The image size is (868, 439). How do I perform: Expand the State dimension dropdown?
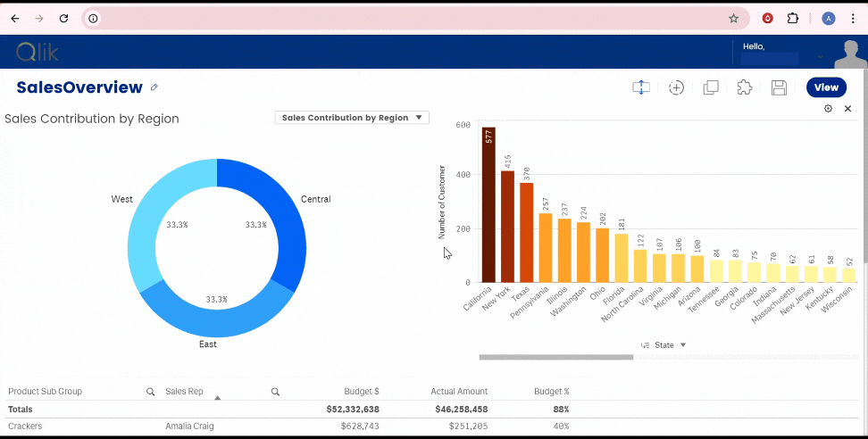point(683,345)
